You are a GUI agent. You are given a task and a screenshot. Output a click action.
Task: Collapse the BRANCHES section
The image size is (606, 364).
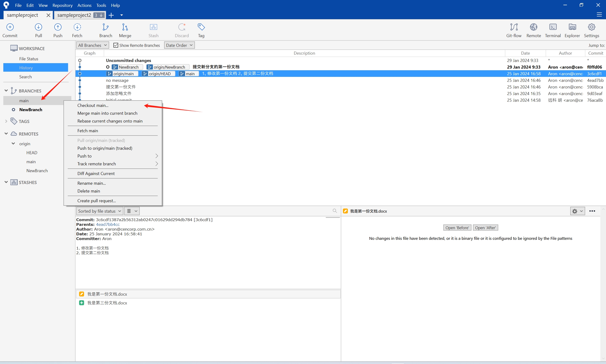point(6,91)
